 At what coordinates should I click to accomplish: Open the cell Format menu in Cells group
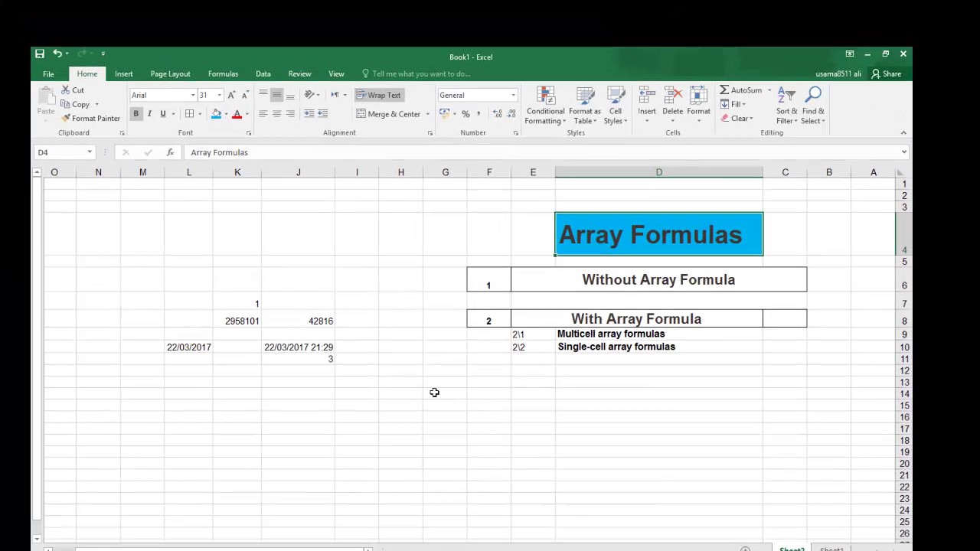pyautogui.click(x=698, y=106)
